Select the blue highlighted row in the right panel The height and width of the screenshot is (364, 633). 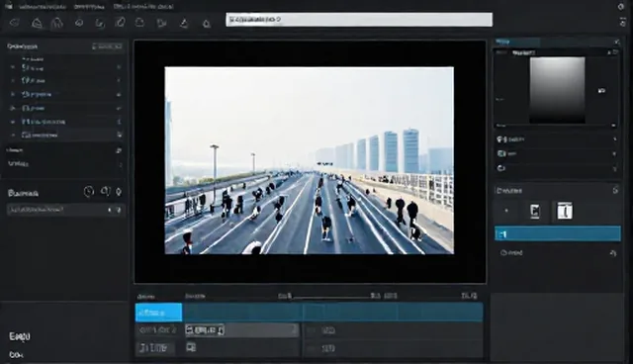[558, 234]
